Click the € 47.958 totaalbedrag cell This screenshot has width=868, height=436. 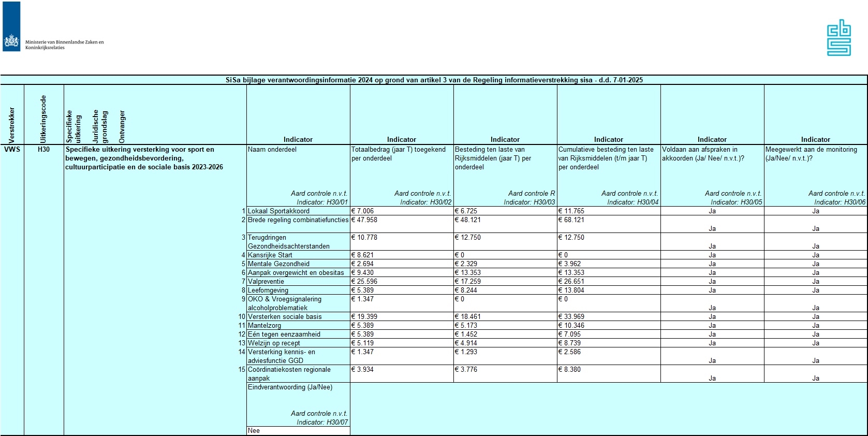coord(401,220)
